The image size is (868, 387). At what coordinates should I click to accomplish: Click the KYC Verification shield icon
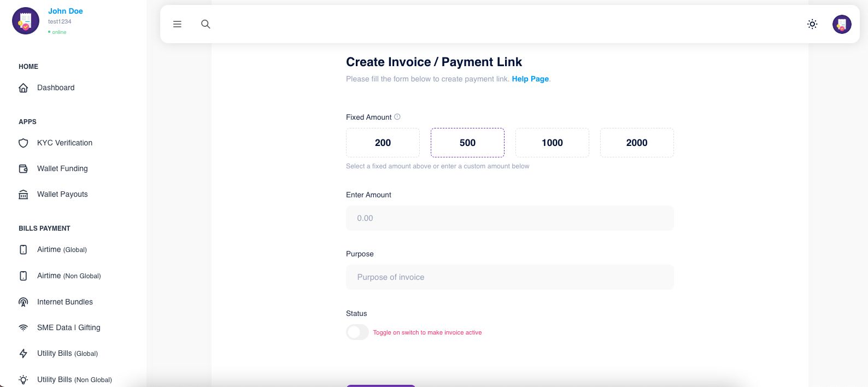(x=24, y=143)
